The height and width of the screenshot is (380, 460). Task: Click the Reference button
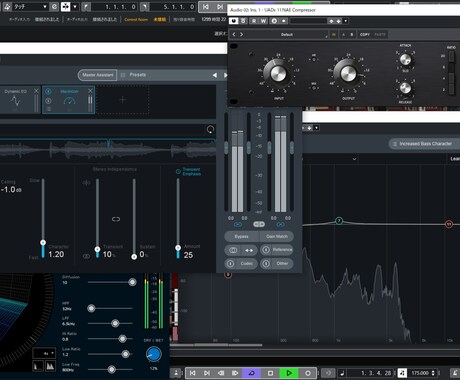coord(282,250)
